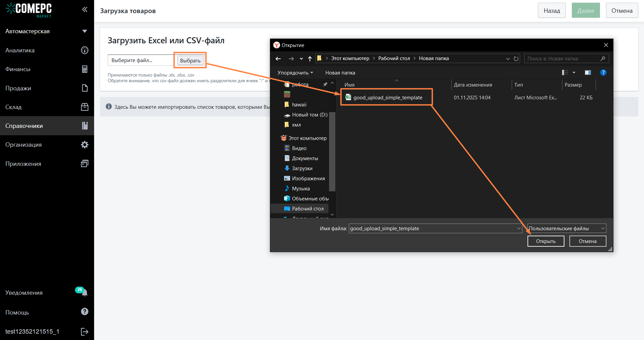This screenshot has width=644, height=340.
Task: Open file type dropdown Пользовательские файлы
Action: pos(567,229)
